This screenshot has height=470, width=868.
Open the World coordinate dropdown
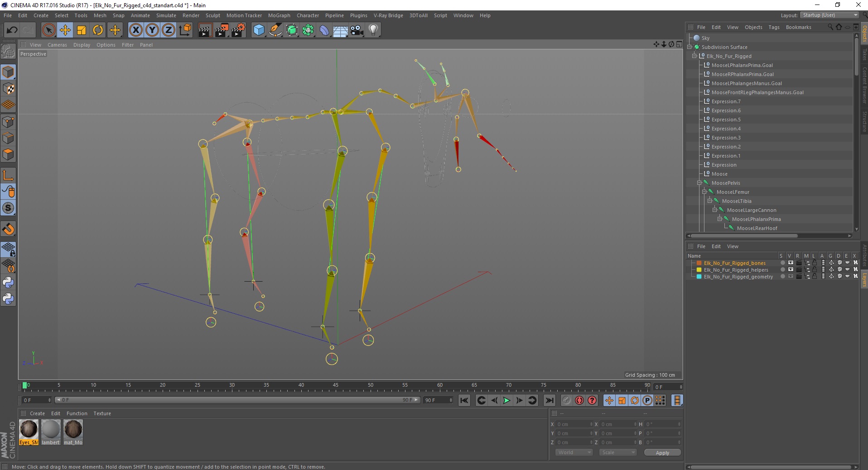(574, 452)
